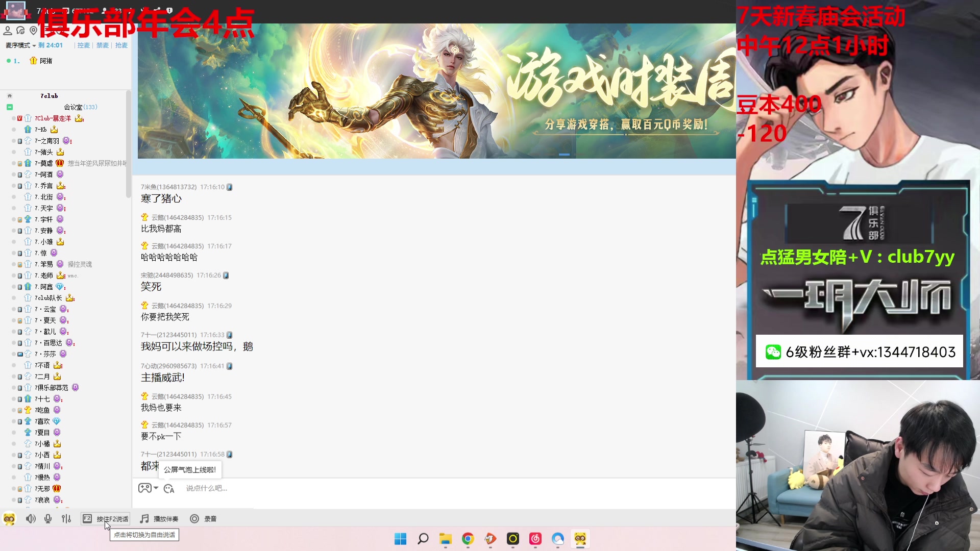The height and width of the screenshot is (551, 980).
Task: Select user 7-莫虐 in member list
Action: click(x=44, y=163)
